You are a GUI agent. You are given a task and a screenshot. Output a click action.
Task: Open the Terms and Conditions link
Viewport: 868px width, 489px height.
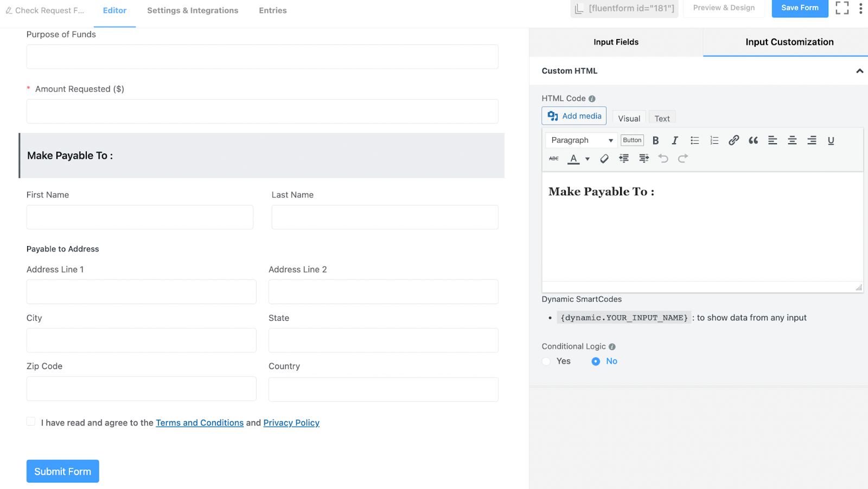tap(200, 423)
